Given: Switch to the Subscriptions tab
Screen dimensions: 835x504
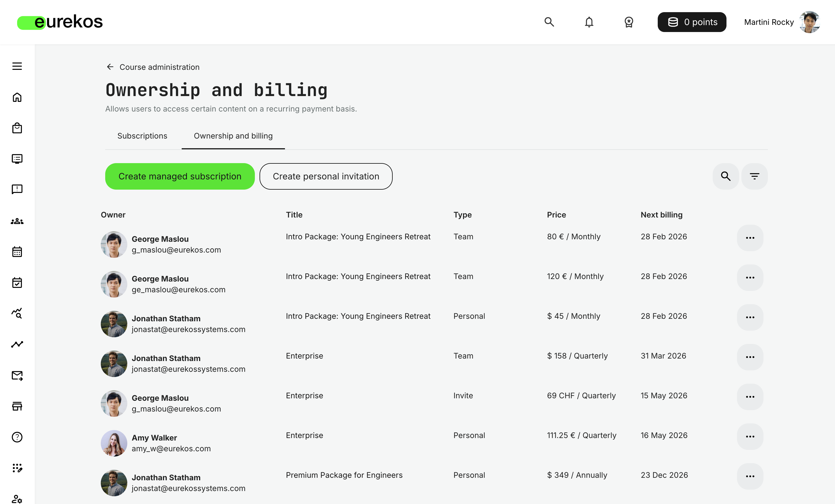Looking at the screenshot, I should tap(142, 136).
